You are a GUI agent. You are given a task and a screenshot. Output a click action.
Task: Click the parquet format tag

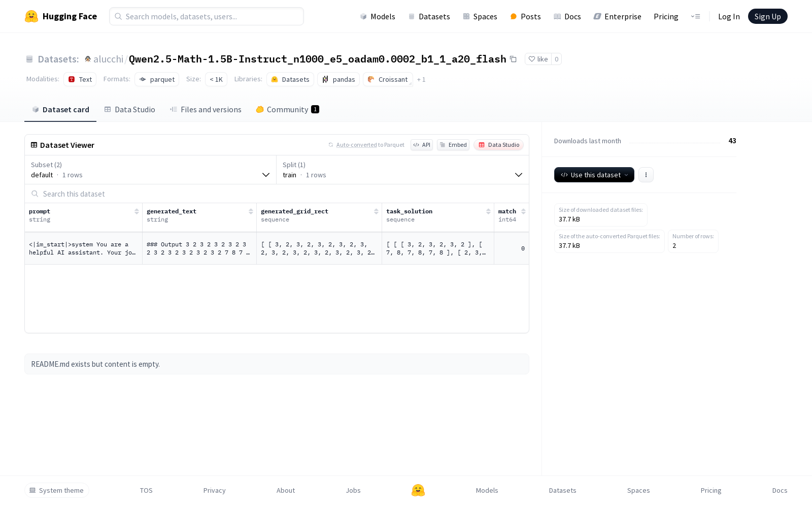pyautogui.click(x=157, y=79)
